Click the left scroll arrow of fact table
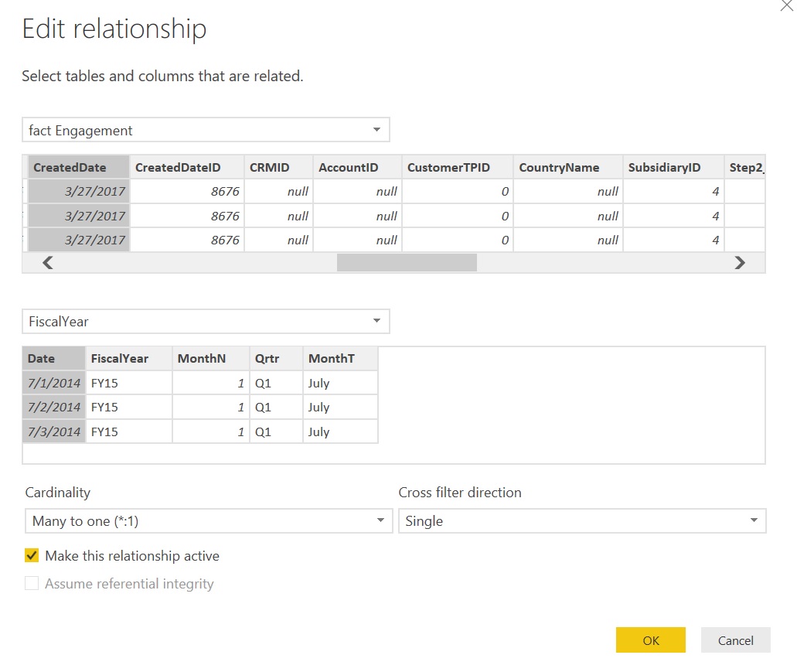 [48, 263]
